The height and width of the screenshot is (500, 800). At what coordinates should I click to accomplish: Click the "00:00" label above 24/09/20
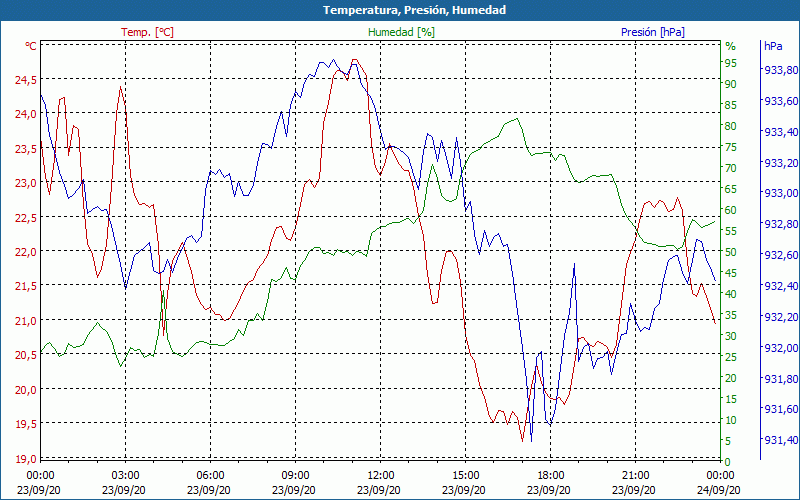(x=720, y=476)
